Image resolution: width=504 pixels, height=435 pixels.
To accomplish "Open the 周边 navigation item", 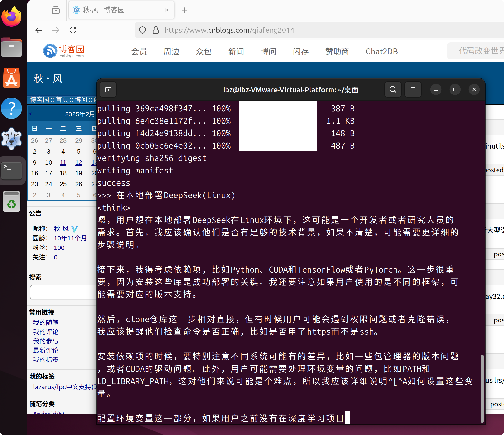I will [171, 52].
